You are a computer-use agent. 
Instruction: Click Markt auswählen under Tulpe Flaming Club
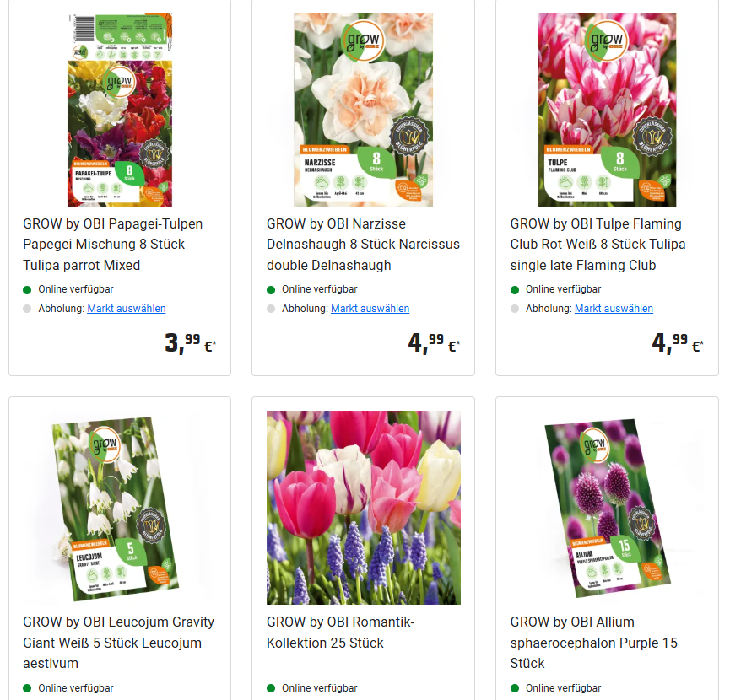(x=614, y=309)
